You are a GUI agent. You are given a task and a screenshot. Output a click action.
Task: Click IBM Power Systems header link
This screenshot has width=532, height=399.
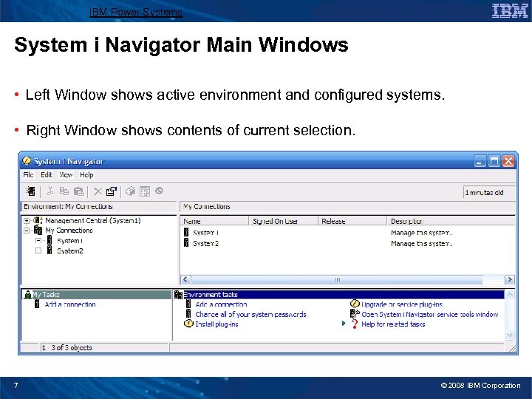pos(136,13)
